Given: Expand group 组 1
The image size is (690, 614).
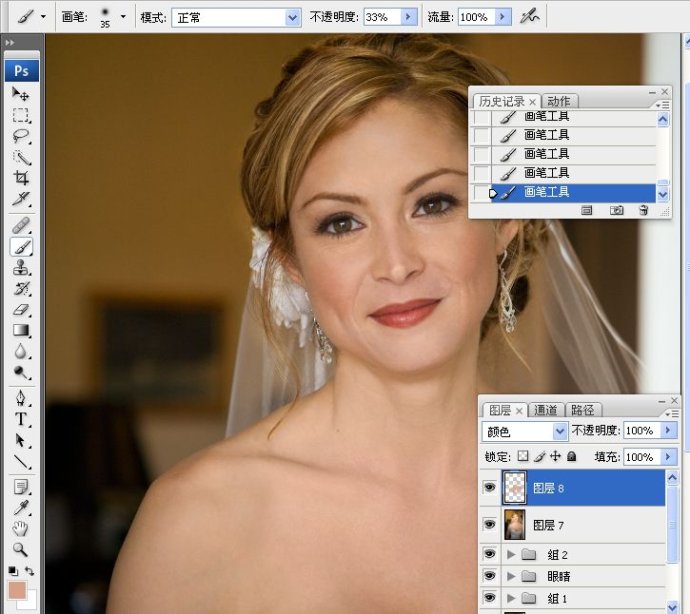Looking at the screenshot, I should click(511, 598).
